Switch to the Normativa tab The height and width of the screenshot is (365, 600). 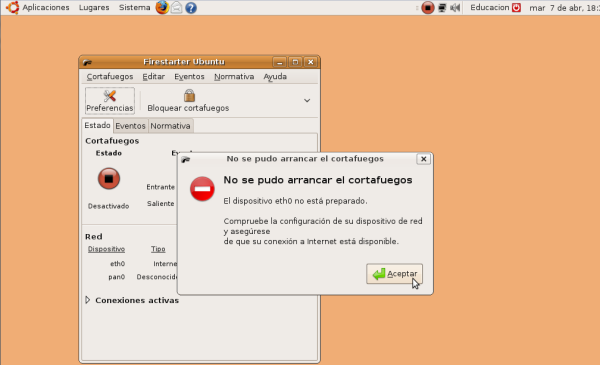point(170,126)
